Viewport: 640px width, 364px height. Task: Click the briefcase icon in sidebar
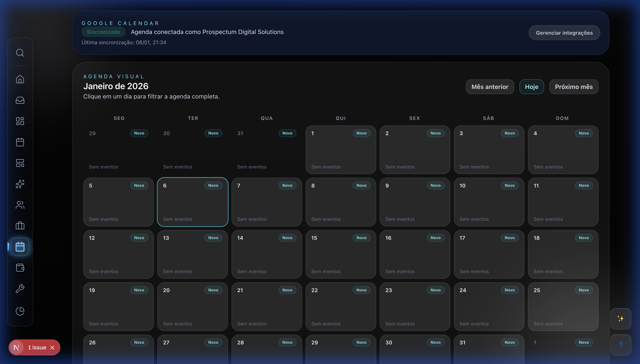point(20,226)
